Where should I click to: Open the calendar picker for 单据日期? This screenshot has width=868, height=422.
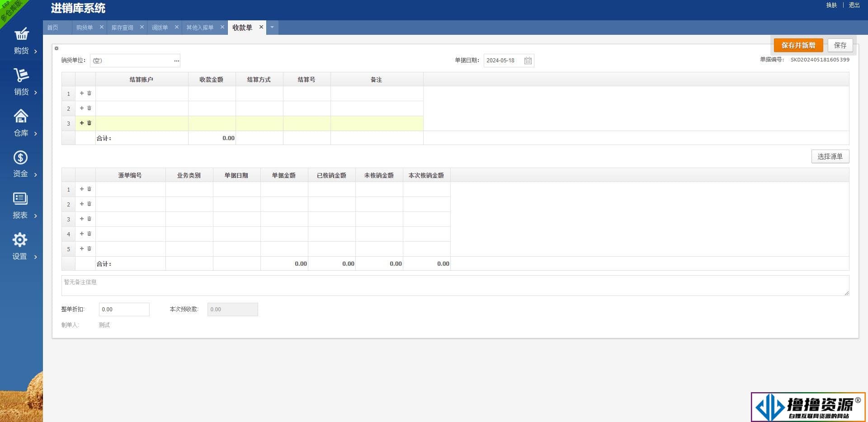[x=528, y=61]
